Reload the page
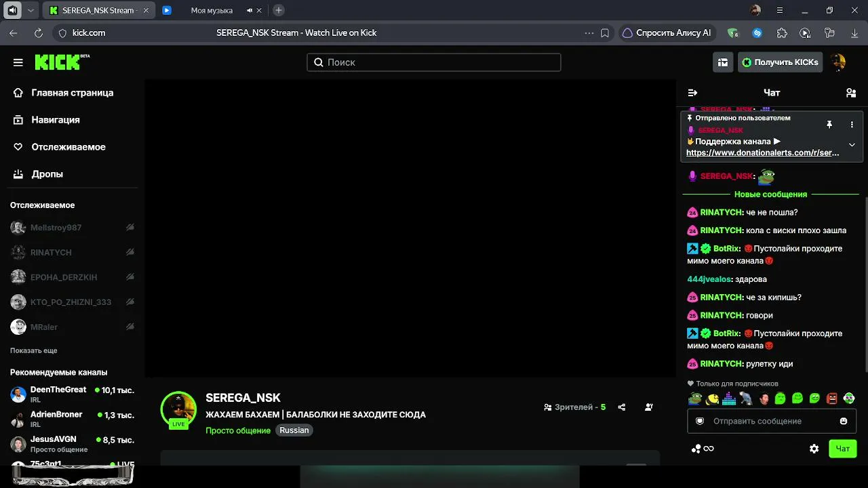 click(39, 33)
